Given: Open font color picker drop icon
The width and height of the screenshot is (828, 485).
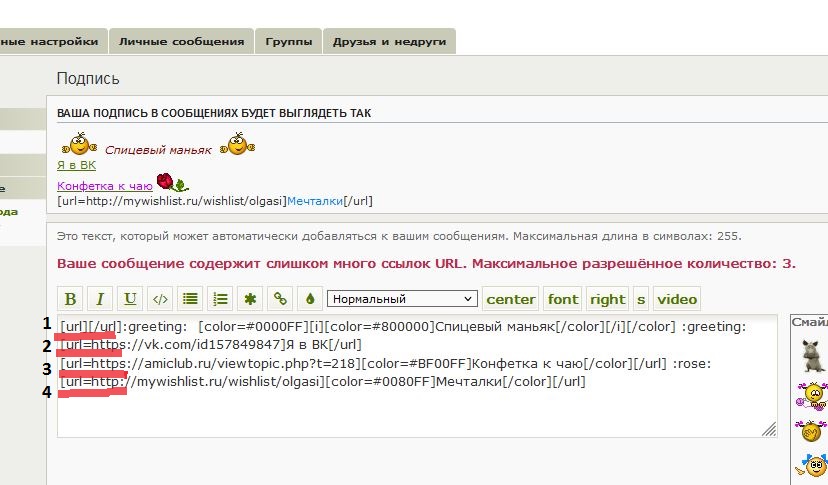Looking at the screenshot, I should pos(310,298).
